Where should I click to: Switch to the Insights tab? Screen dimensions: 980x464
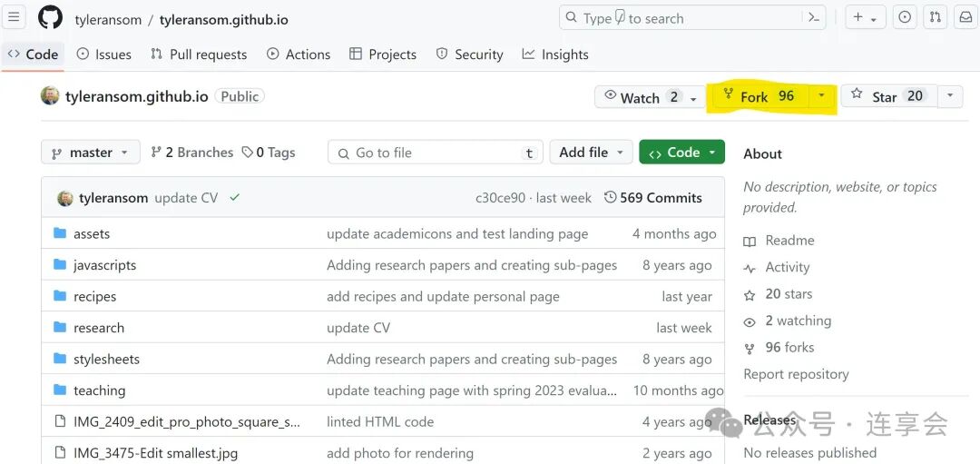point(555,54)
